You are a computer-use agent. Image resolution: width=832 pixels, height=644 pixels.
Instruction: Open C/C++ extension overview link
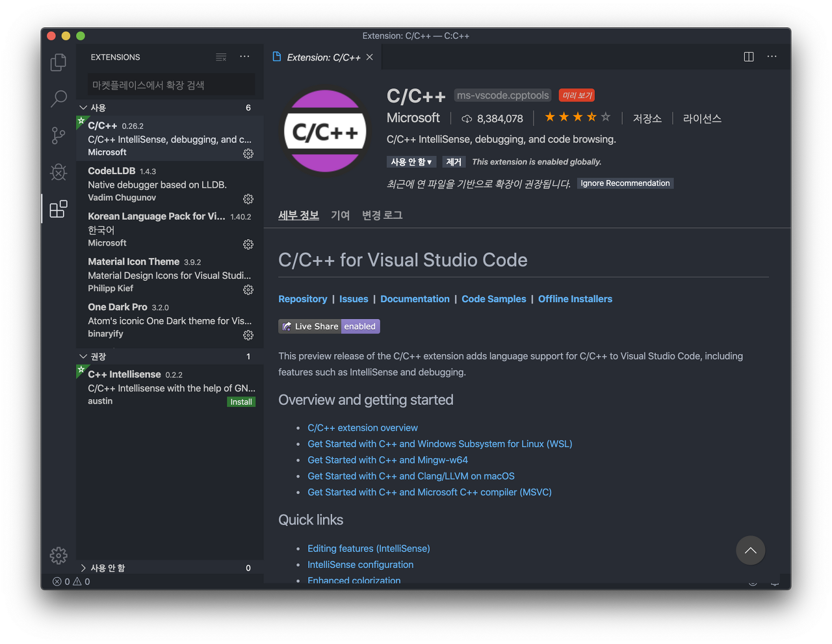coord(363,428)
